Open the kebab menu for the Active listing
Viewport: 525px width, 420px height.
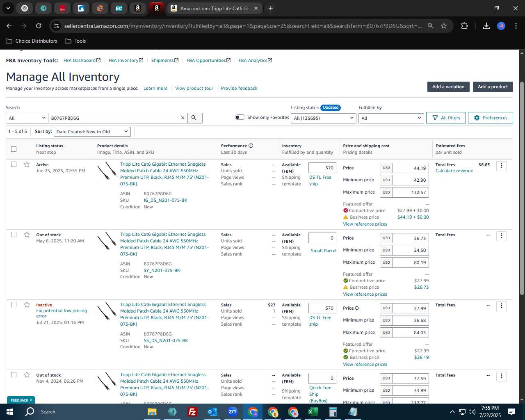click(501, 166)
